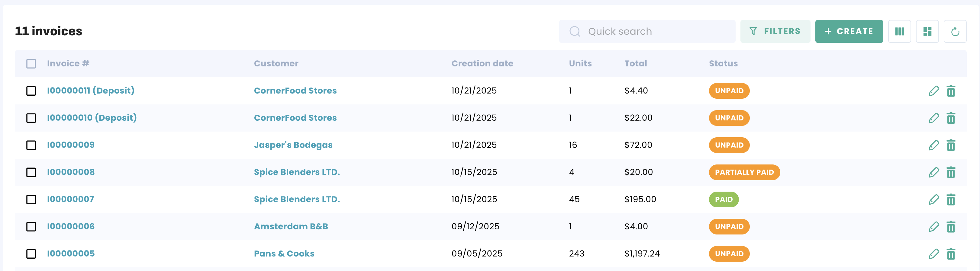Toggle the select-all invoices header checkbox

click(31, 63)
